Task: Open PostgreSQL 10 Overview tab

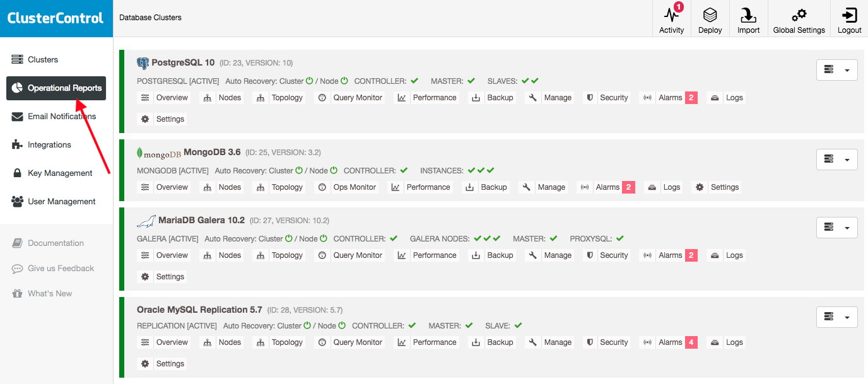Action: 165,98
